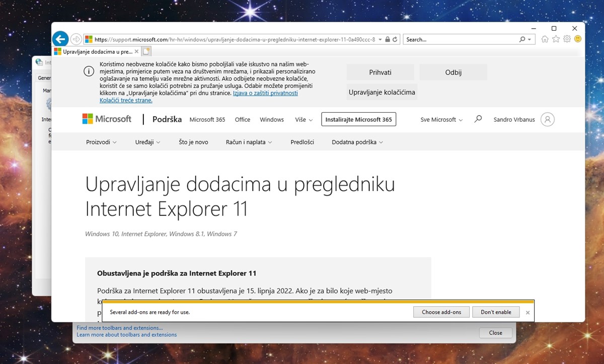Click the Choose add-ons button
This screenshot has width=604, height=364.
coord(441,312)
